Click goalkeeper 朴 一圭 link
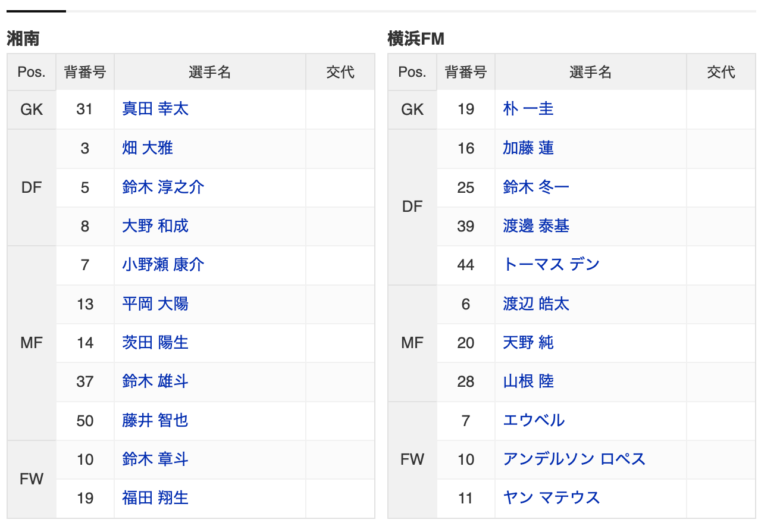The image size is (758, 532). click(x=528, y=109)
